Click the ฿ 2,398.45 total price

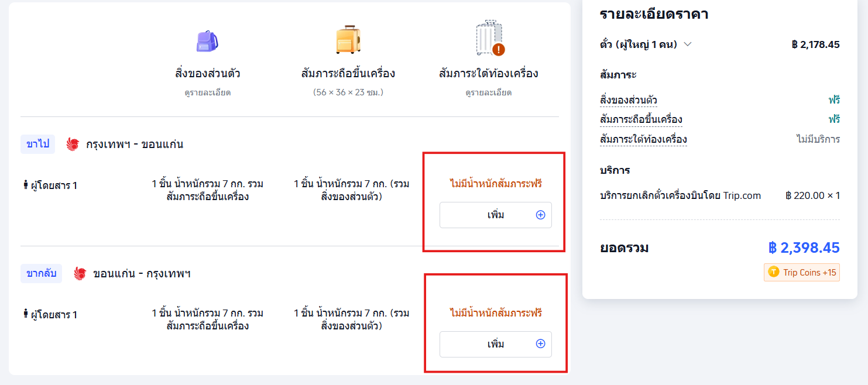click(x=804, y=247)
